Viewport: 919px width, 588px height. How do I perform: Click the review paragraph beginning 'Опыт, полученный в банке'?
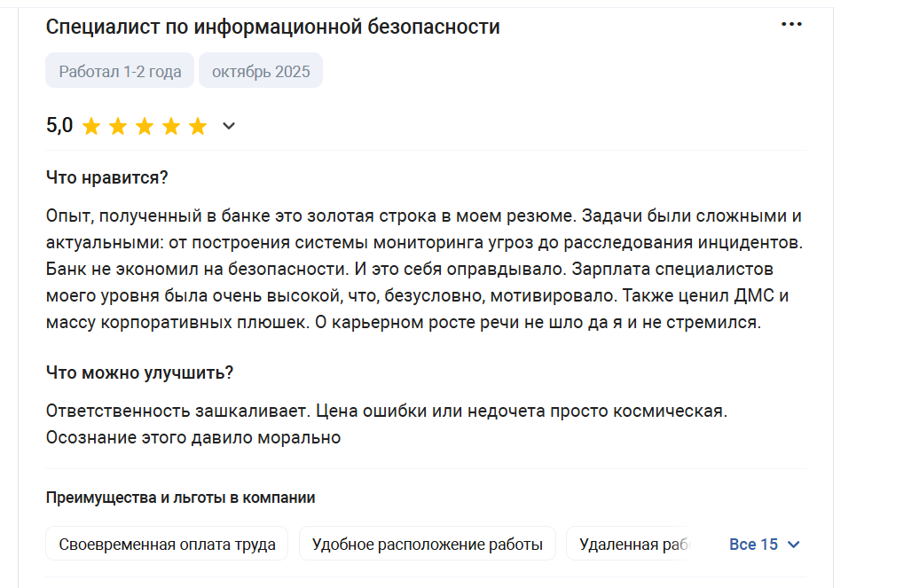(424, 269)
